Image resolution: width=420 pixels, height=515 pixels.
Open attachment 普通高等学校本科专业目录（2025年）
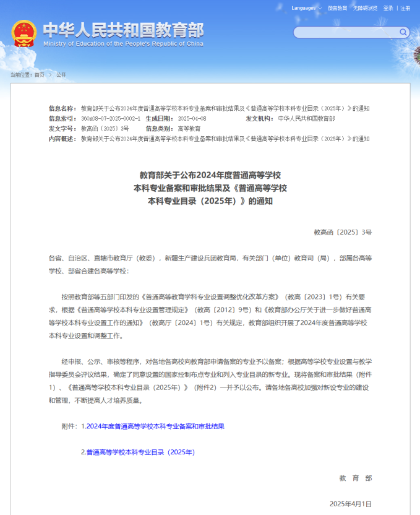(x=140, y=452)
